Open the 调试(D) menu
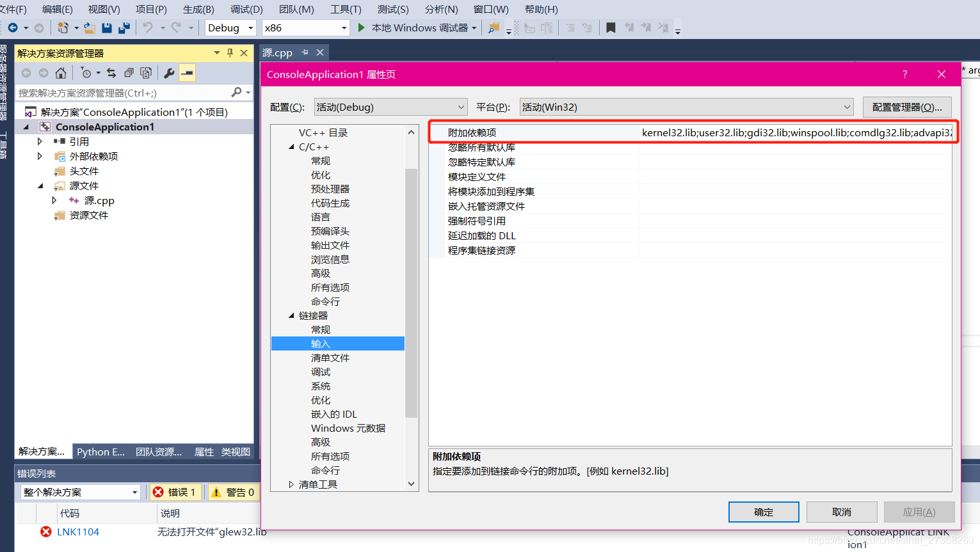 point(246,9)
